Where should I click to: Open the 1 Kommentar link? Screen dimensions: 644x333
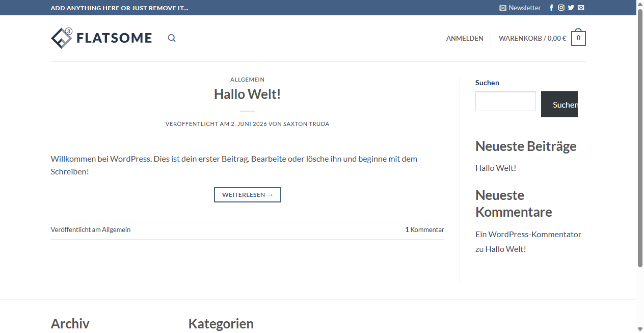tap(425, 229)
